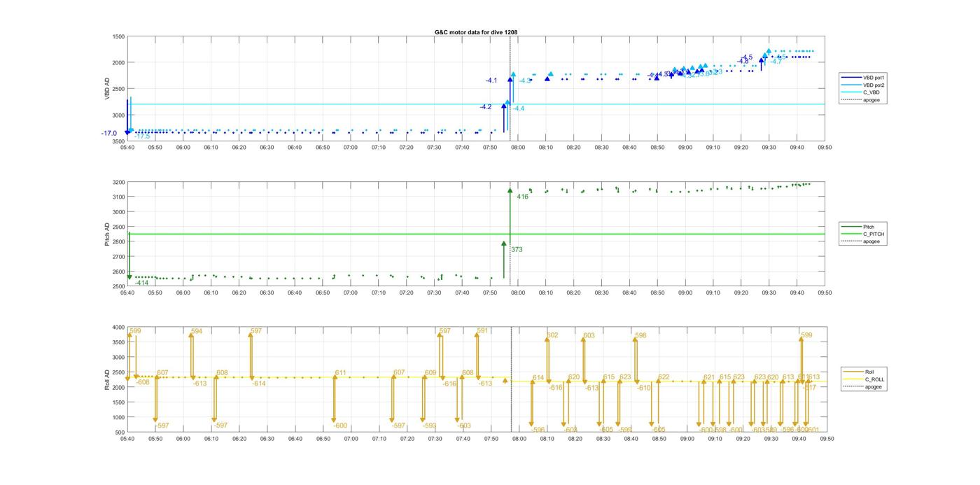Click the "3200" tick on Pitch axis
This screenshot has width=980, height=485.
(118, 182)
